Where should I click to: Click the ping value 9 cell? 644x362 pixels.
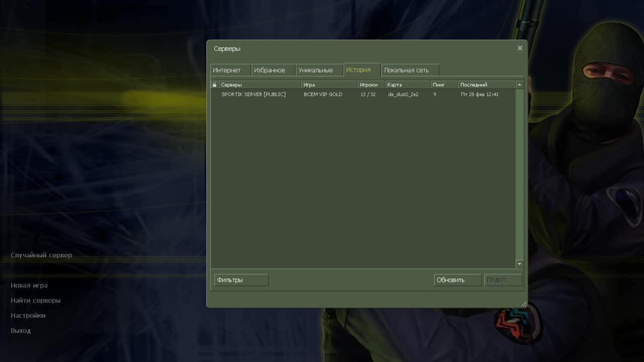coord(435,95)
